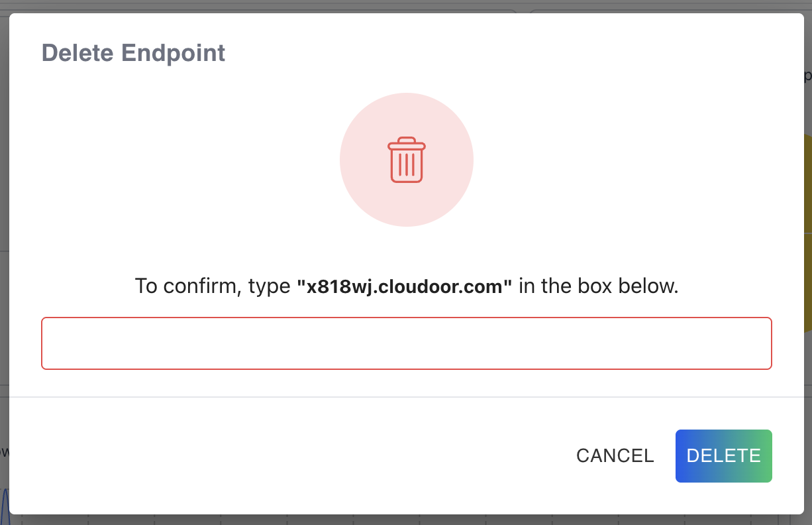812x525 pixels.
Task: Click CANCEL to dismiss the dialog
Action: [x=615, y=456]
